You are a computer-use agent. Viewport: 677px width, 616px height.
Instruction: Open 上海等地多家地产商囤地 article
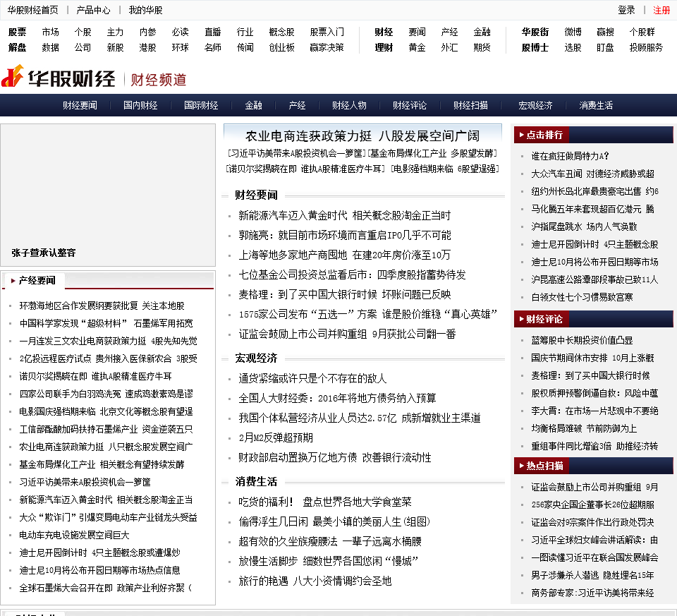[345, 255]
